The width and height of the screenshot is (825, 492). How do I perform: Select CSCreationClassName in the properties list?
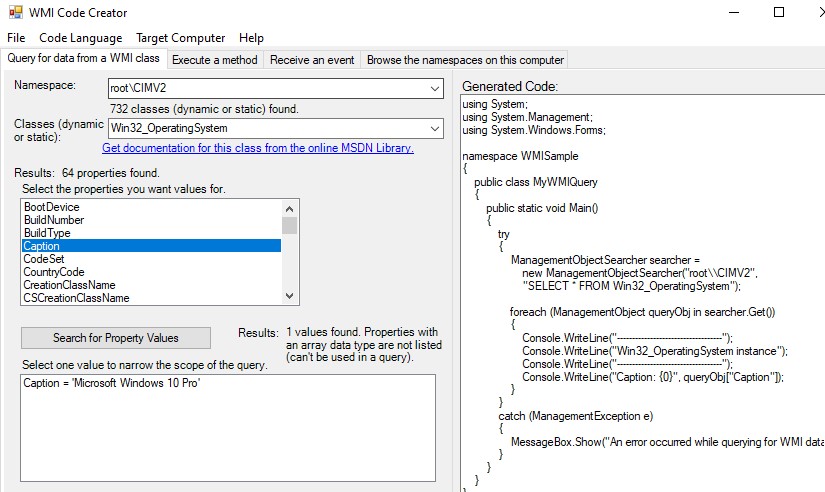(152, 298)
